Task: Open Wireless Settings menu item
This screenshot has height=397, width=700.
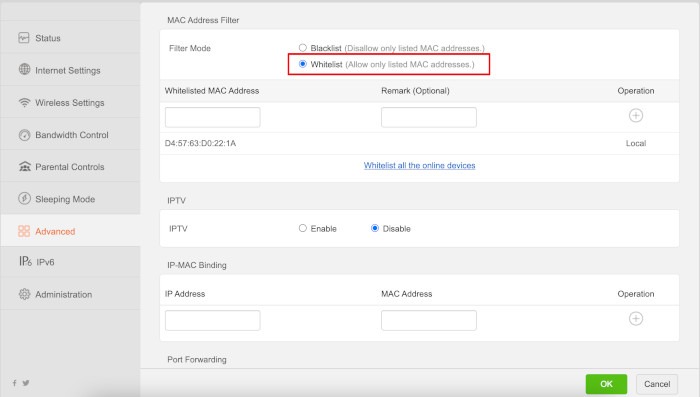Action: 71,102
